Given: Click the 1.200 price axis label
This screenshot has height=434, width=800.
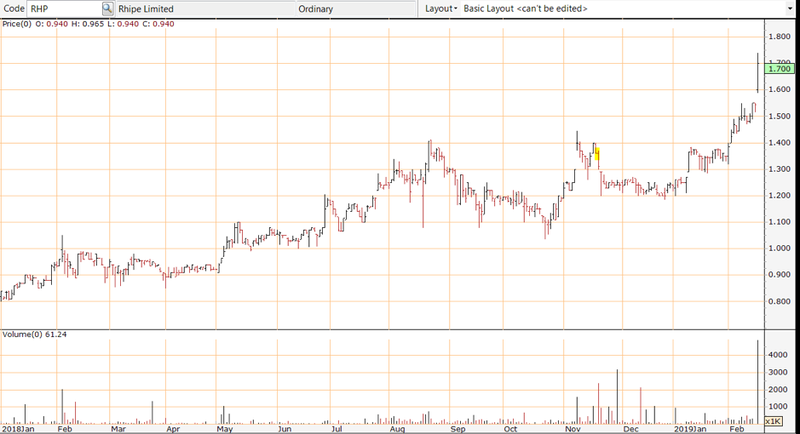Looking at the screenshot, I should (x=779, y=195).
